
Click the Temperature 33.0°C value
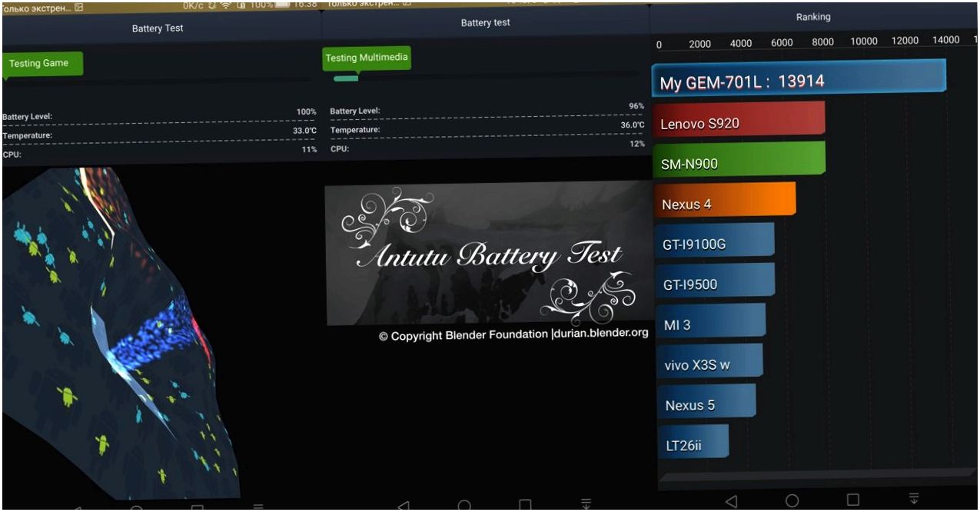[x=304, y=131]
